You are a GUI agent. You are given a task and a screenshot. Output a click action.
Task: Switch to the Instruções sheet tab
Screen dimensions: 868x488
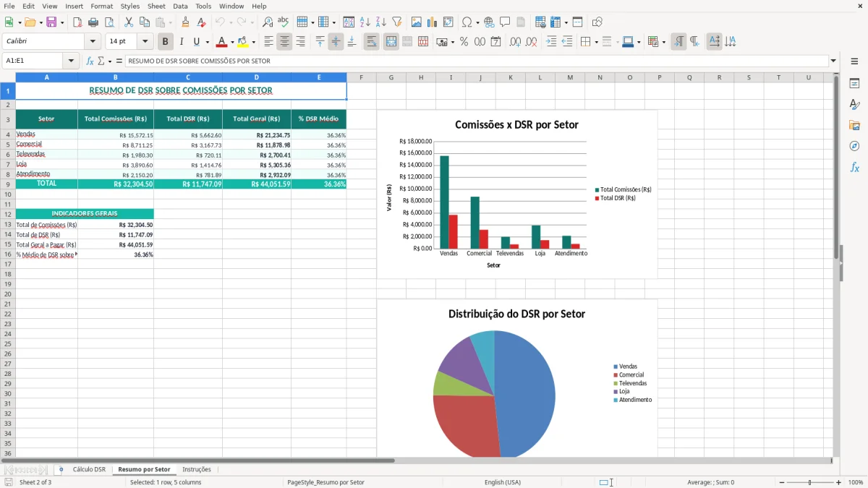click(x=197, y=470)
